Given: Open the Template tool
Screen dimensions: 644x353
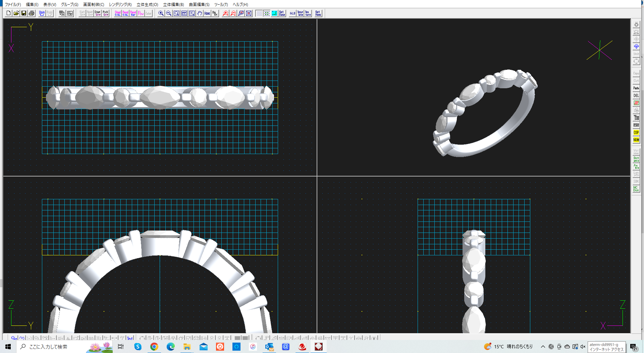Looking at the screenshot, I should pyautogui.click(x=300, y=13).
